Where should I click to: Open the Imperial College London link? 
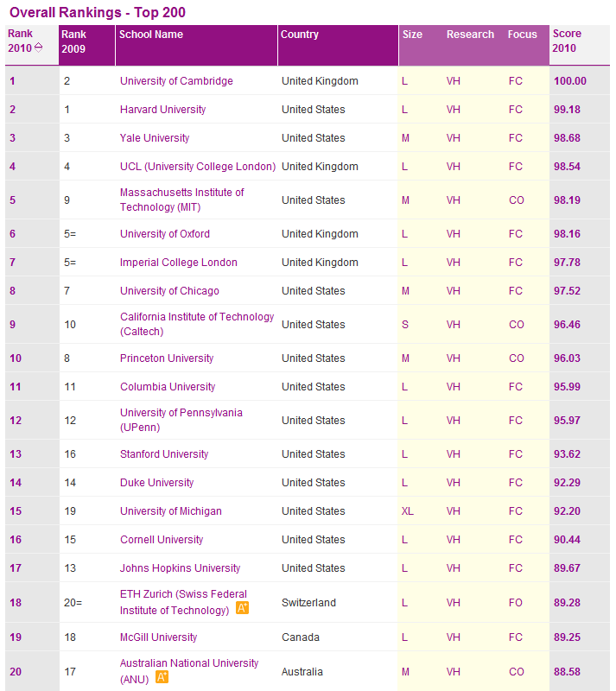pos(179,263)
